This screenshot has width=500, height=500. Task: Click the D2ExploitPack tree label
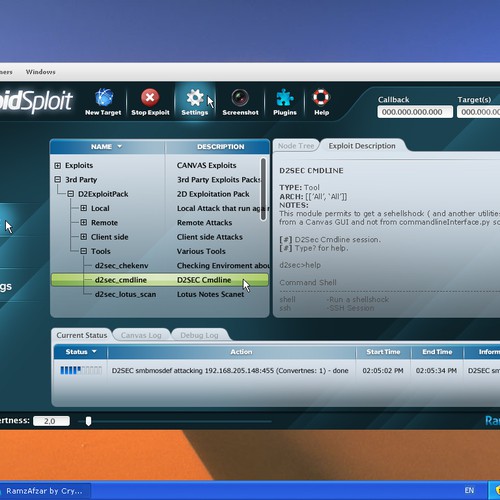103,194
